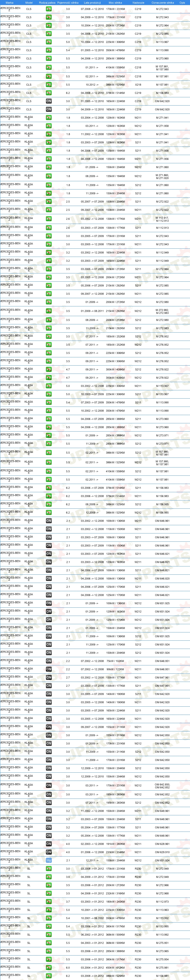Click diesel ON icon in 75kW/102KM row
This screenshot has width=190, height=980.
coord(49,661)
